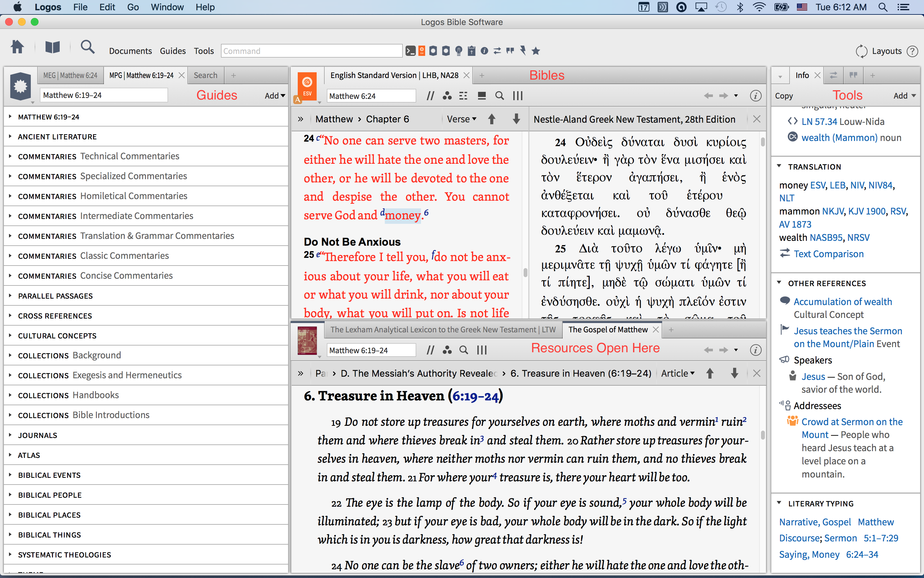Open Add dropdown in Tools panel
Screen dimensions: 924x578
click(x=904, y=96)
